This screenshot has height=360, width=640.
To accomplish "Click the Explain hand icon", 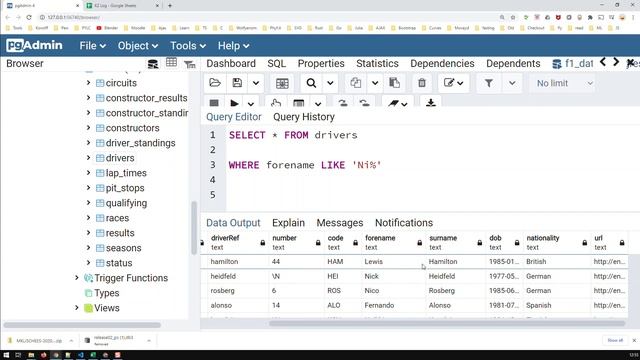I will [x=276, y=103].
